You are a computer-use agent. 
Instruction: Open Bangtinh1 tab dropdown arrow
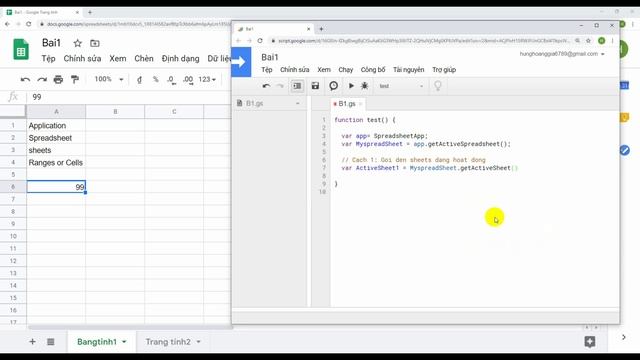click(124, 342)
